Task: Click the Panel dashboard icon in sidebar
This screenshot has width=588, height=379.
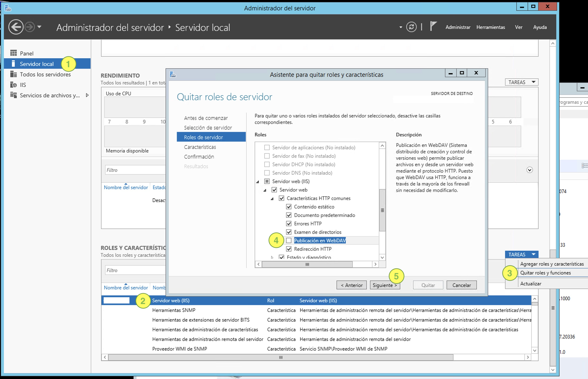Action: (13, 53)
